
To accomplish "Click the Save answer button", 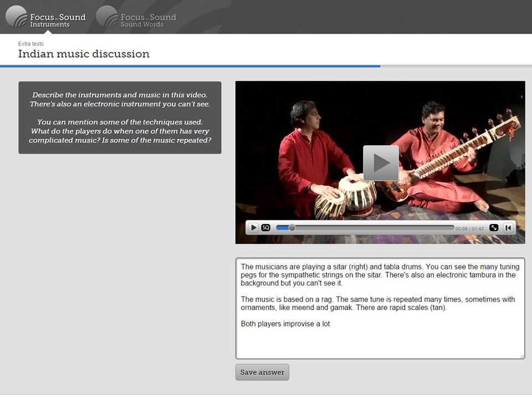I will (x=262, y=372).
